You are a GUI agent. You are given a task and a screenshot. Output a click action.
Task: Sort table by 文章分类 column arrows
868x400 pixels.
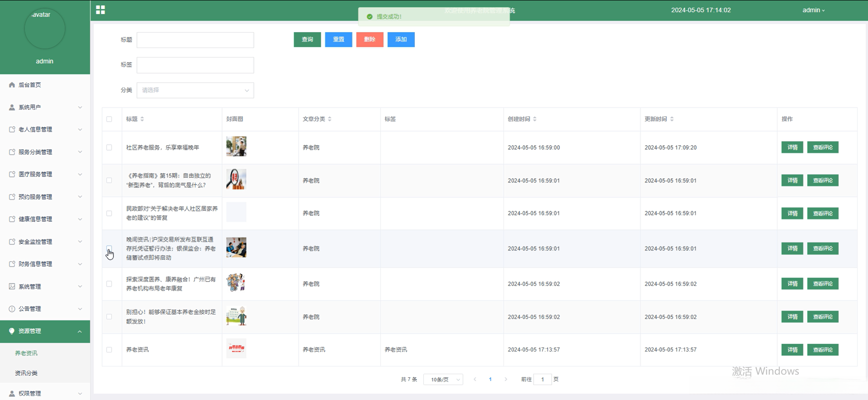330,119
